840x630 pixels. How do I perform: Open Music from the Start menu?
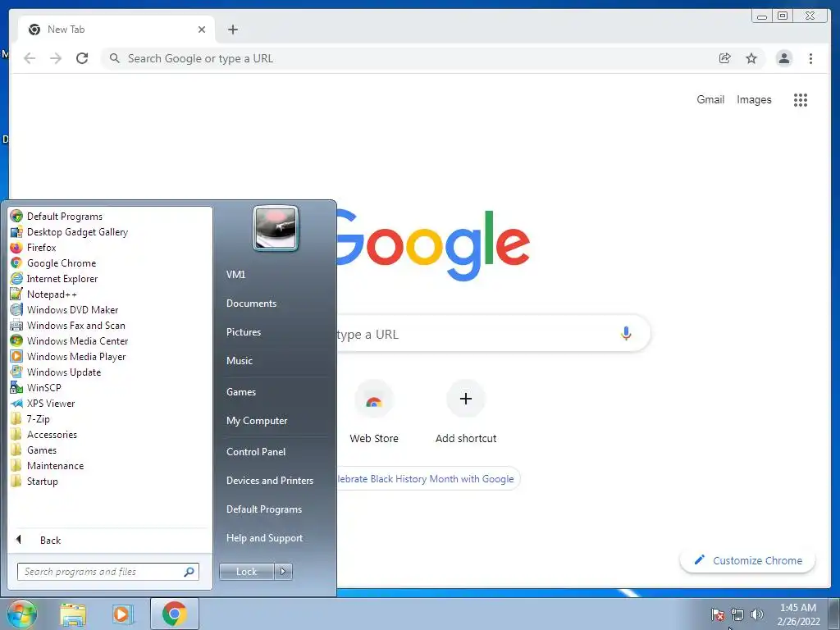click(240, 361)
